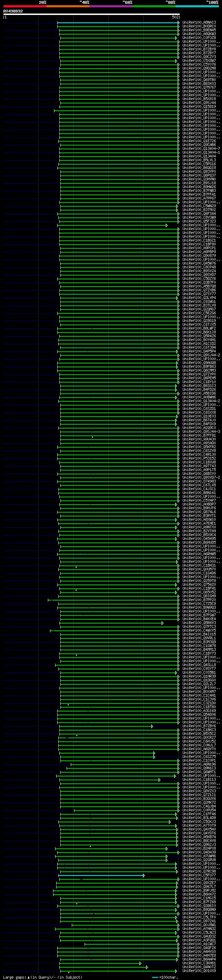Image resolution: width=222 pixels, height=980 pixels.
Task: Select hit UniRef100_Q7M767
Action: point(199,88)
